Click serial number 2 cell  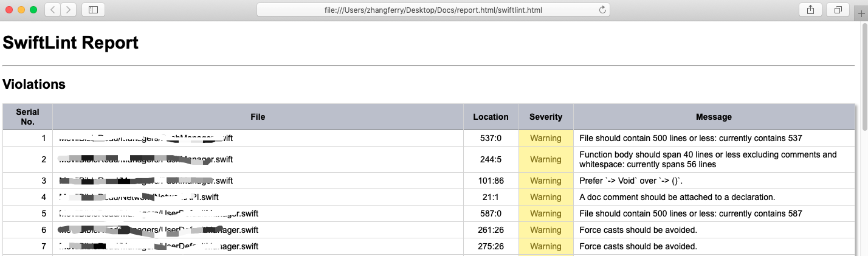tap(28, 159)
